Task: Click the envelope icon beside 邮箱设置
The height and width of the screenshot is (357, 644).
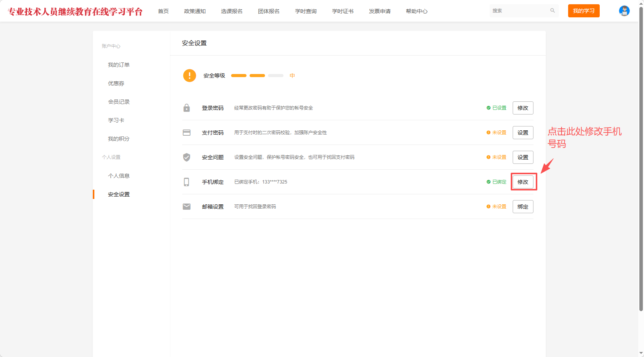Action: tap(186, 207)
